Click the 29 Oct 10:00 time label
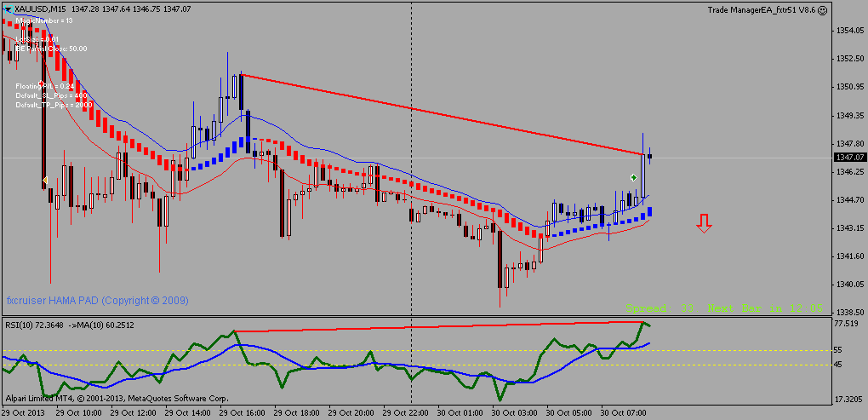The height and width of the screenshot is (420, 868). click(78, 413)
